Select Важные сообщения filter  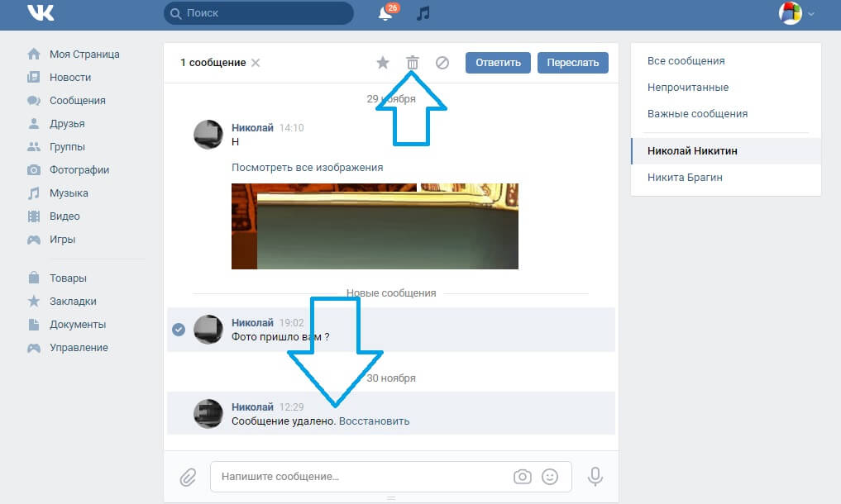[x=697, y=114]
